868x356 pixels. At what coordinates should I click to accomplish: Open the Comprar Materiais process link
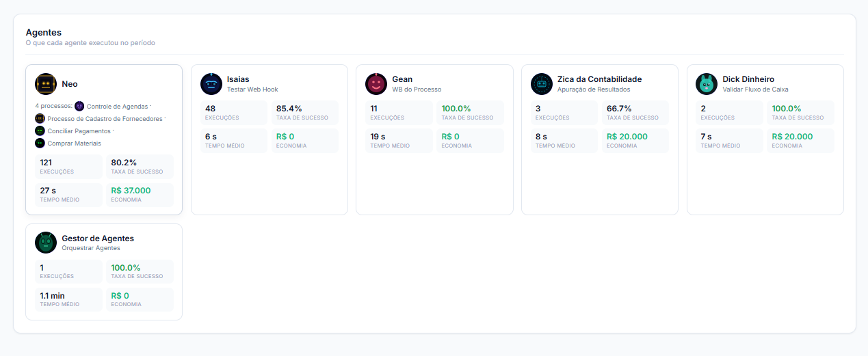click(74, 143)
